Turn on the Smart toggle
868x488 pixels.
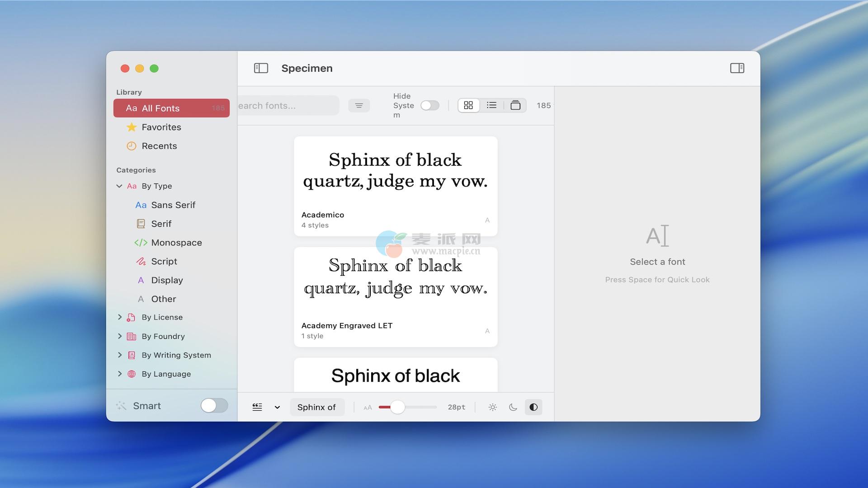click(x=214, y=405)
